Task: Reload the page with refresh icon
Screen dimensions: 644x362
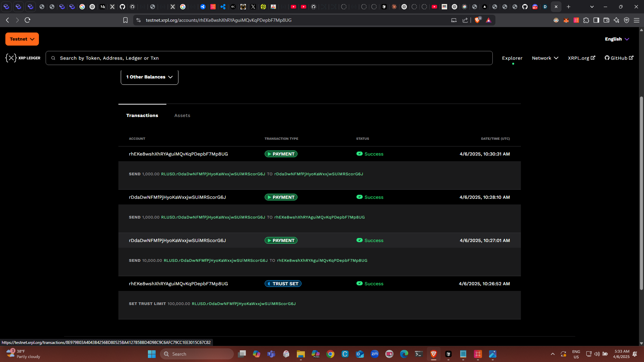Action: [28, 20]
